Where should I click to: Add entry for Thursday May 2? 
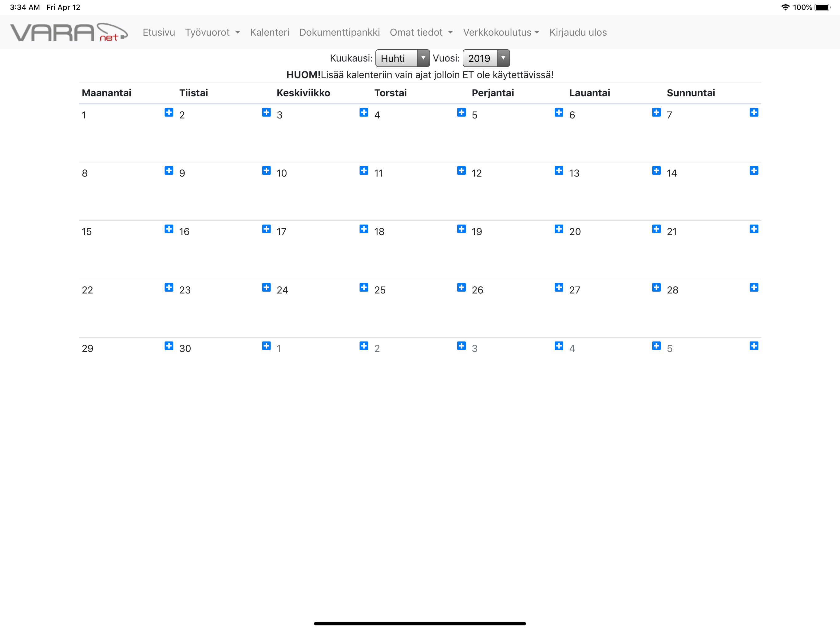pyautogui.click(x=462, y=346)
